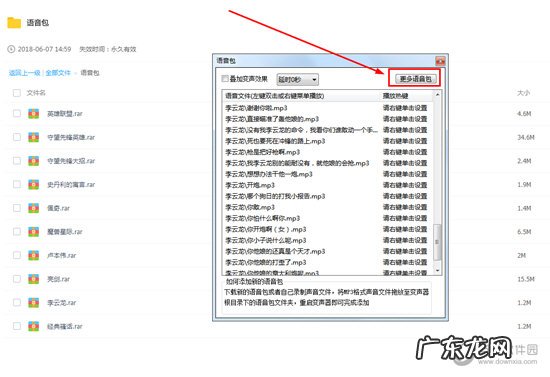Viewport: 550px width, 377px height.
Task: Close the 语音包 dialog window
Action: (440, 61)
